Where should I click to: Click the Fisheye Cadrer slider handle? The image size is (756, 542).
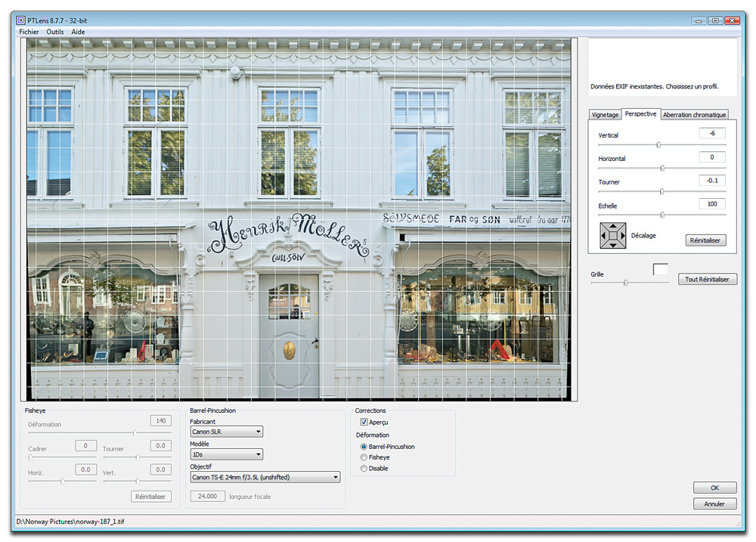click(x=30, y=457)
